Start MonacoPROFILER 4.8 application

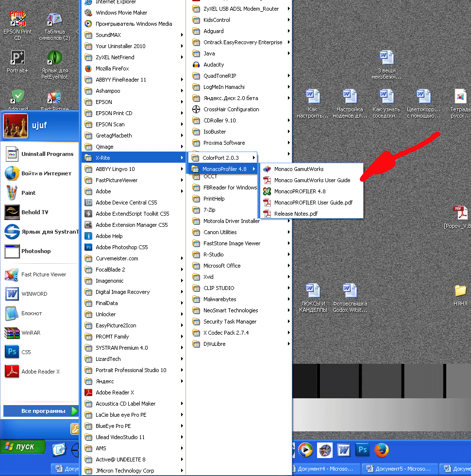tap(311, 191)
